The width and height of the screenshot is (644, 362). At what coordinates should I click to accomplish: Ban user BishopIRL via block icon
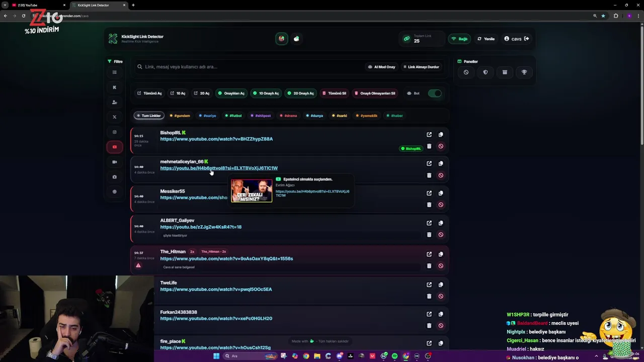tap(441, 146)
